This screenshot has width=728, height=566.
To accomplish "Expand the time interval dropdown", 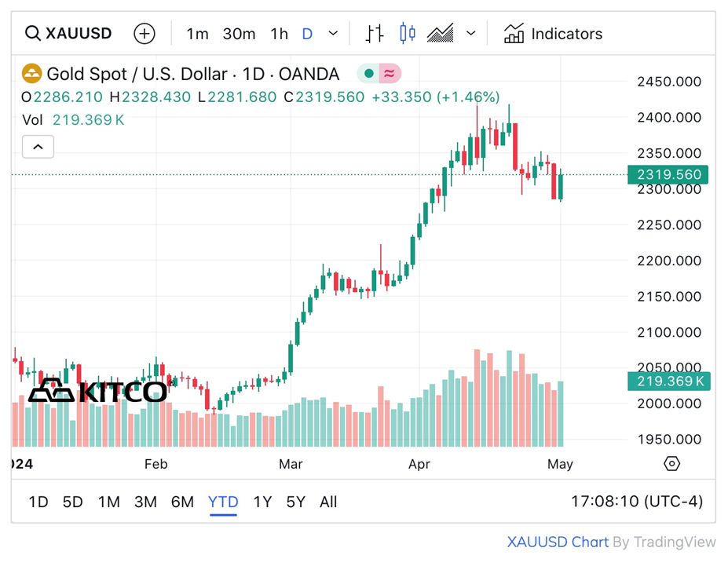I will point(333,34).
